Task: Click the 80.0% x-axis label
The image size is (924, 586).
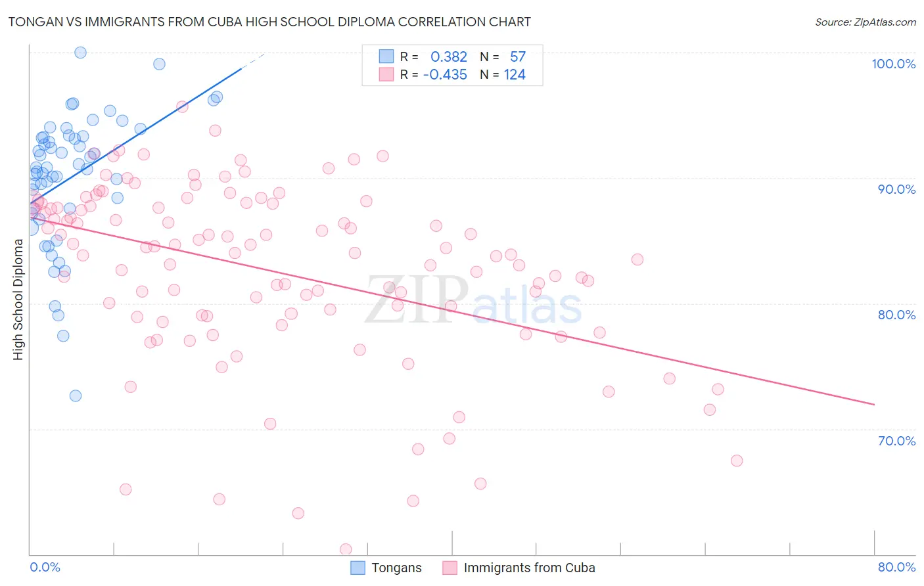Action: pos(896,567)
